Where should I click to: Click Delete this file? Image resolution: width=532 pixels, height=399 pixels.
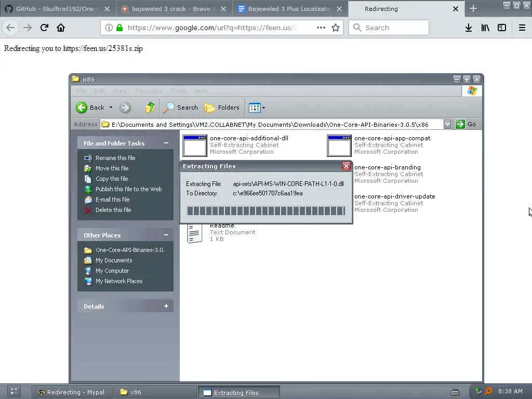pyautogui.click(x=113, y=210)
